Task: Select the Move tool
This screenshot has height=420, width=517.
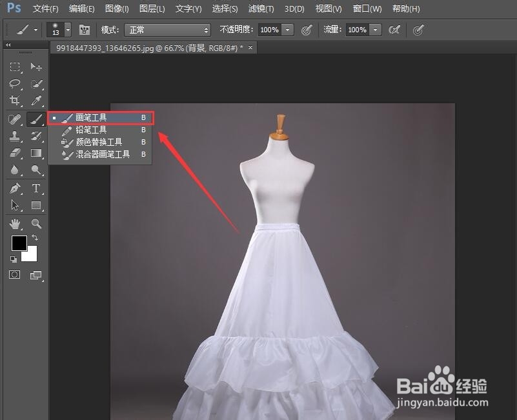Action: click(36, 67)
